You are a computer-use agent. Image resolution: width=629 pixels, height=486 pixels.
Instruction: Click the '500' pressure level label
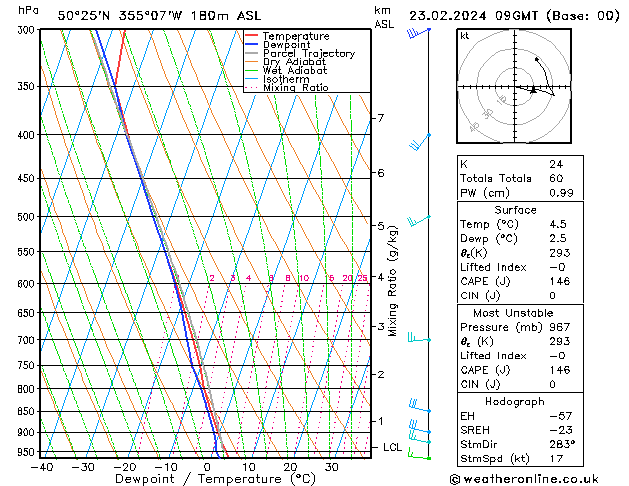[x=28, y=217]
